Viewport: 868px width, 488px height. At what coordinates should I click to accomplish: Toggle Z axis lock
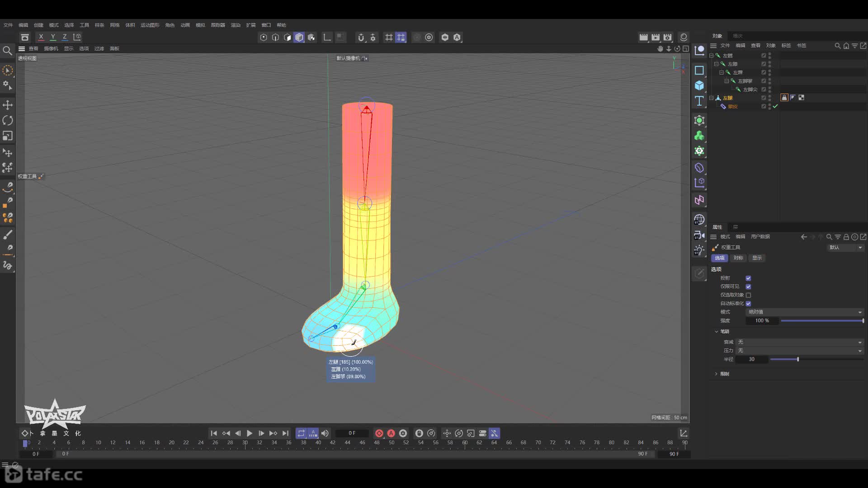65,37
